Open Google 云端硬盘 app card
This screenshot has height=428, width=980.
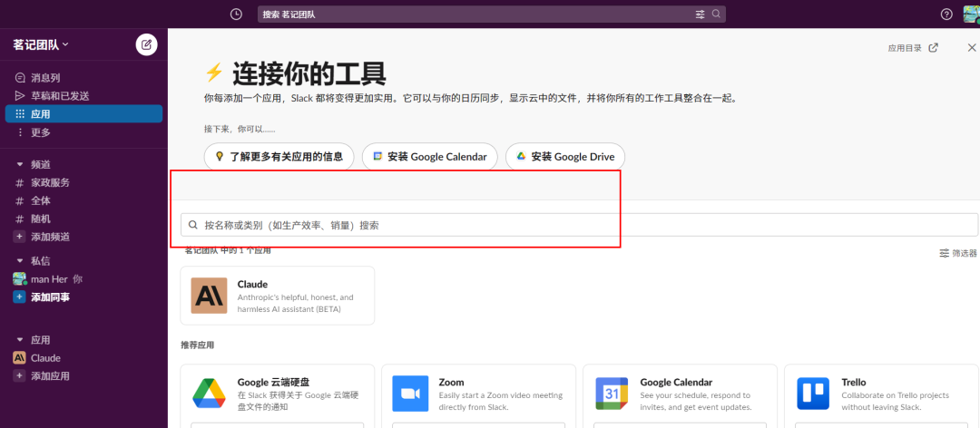pos(278,395)
